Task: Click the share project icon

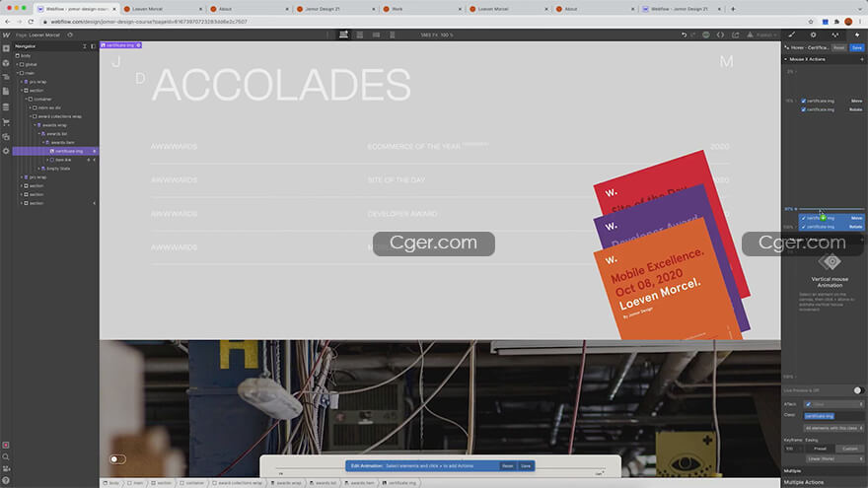Action: [x=735, y=35]
